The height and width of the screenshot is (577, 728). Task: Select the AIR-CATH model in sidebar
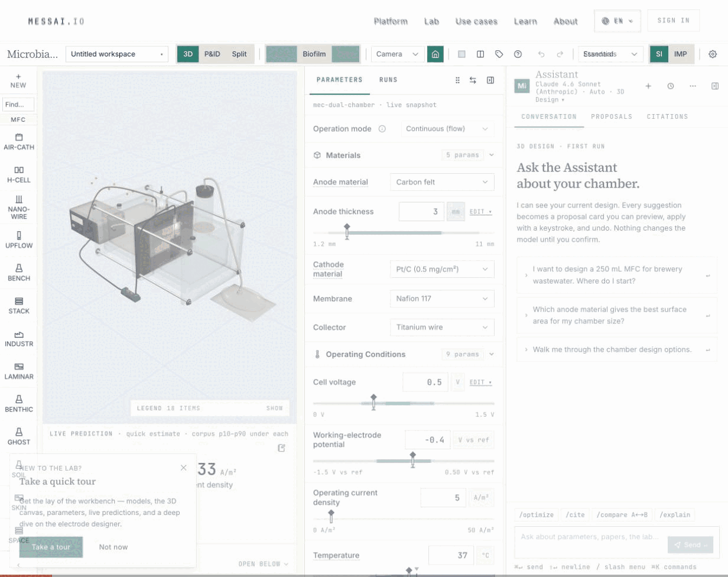pos(19,142)
